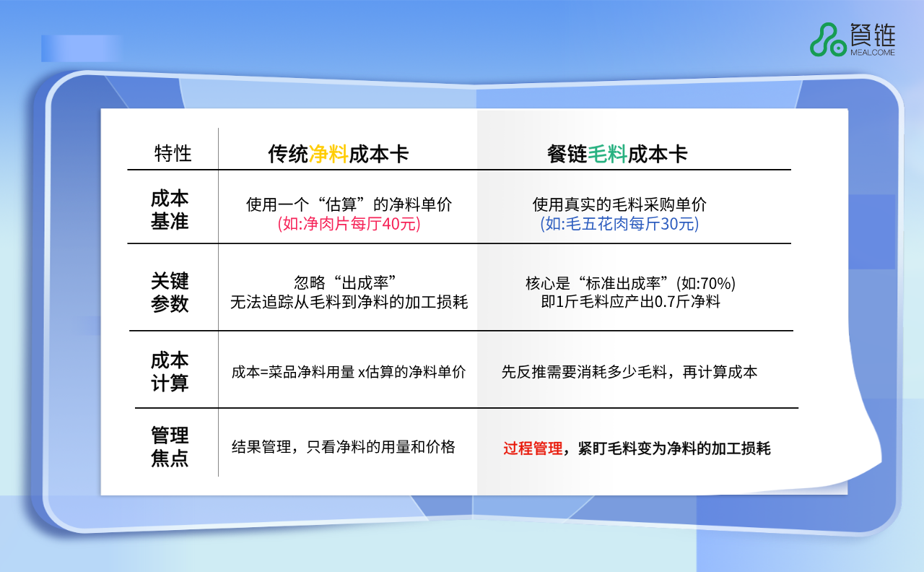Select the 特性 column header

173,153
